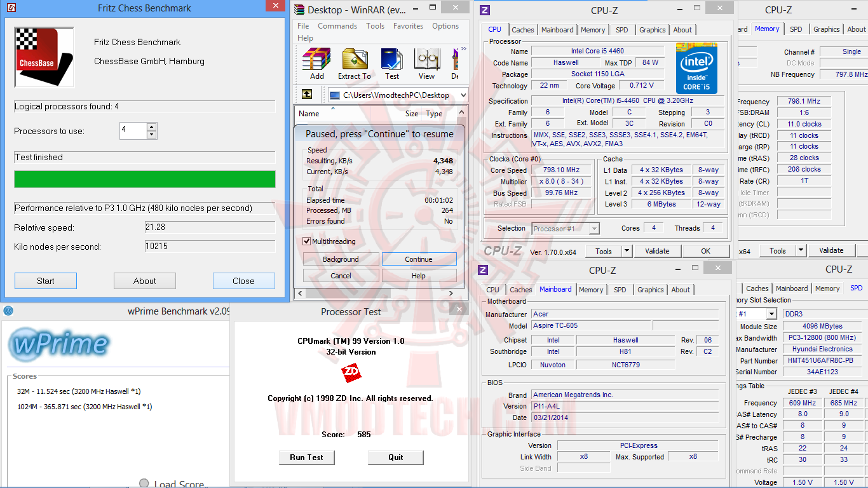868x488 pixels.
Task: Select the Load Score radio button in wPrime
Action: pos(144,484)
